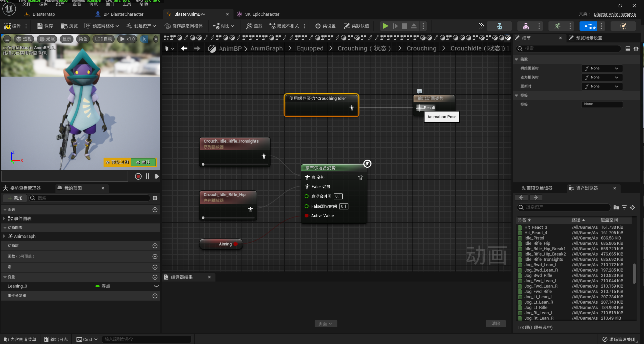Toggle Lit view mode in viewport

47,39
